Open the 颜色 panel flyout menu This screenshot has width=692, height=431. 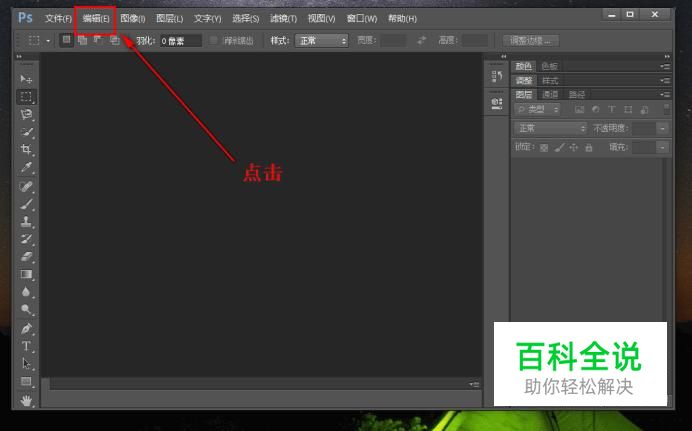[x=665, y=67]
